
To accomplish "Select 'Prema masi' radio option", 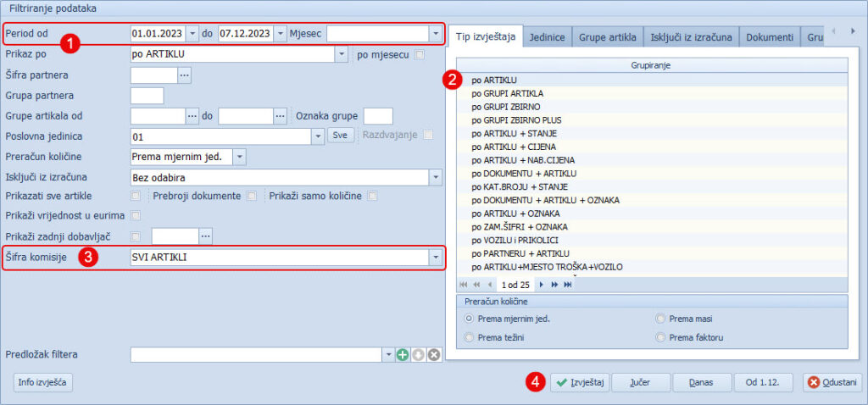I will [x=661, y=319].
